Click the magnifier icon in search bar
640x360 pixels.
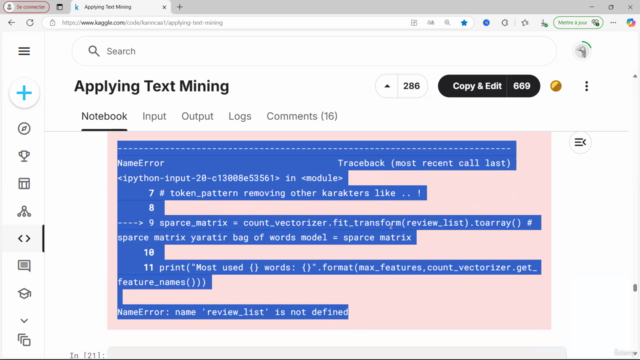94,51
